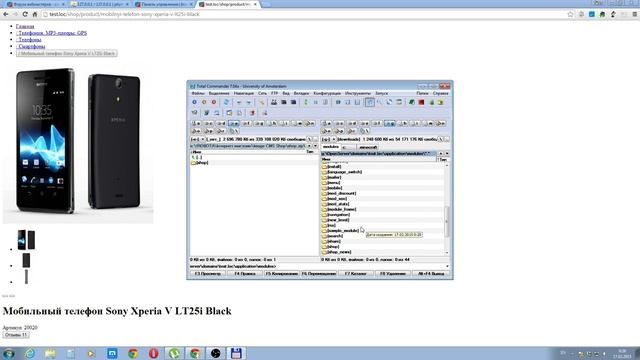The height and width of the screenshot is (360, 640).
Task: Select the [mod_seo] folder
Action: click(x=334, y=199)
